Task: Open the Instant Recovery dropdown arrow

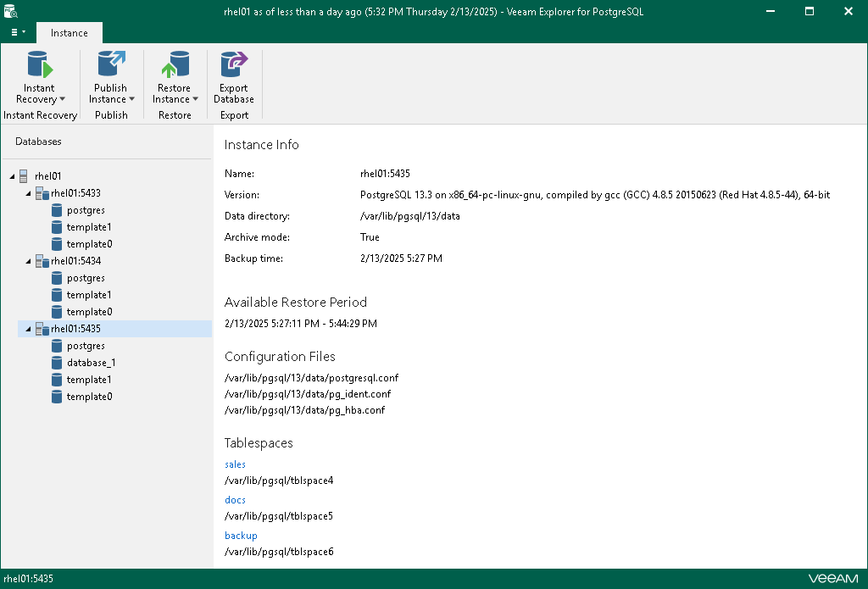Action: [62, 99]
